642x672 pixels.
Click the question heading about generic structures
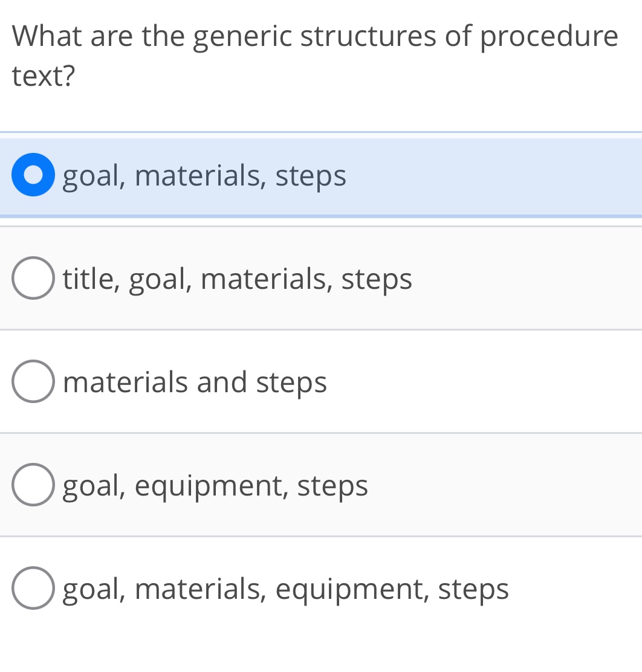[314, 56]
